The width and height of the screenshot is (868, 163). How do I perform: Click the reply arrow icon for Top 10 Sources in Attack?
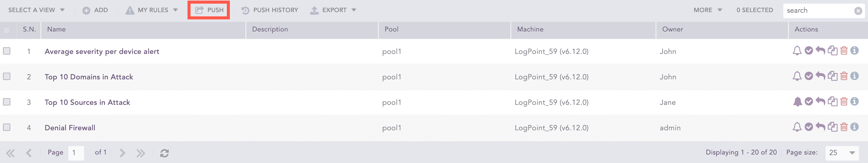point(820,101)
